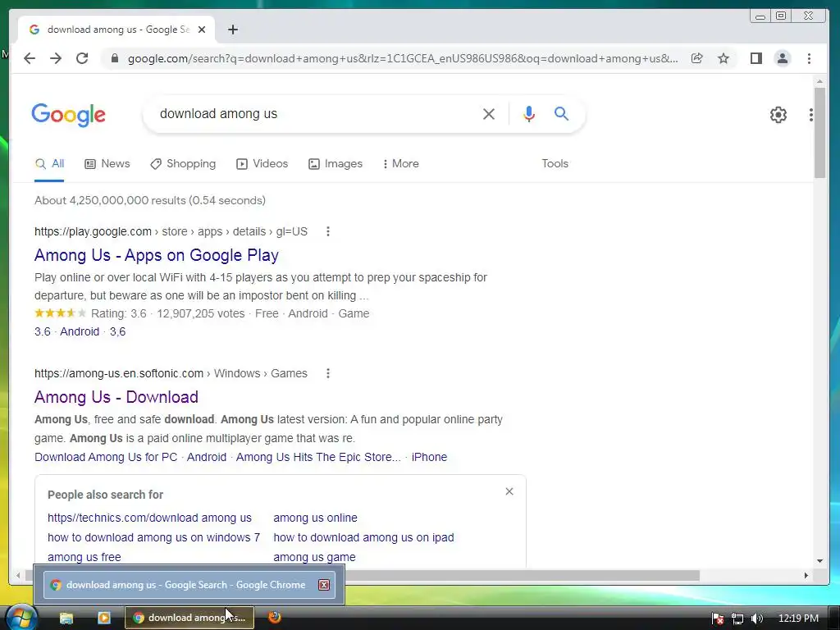Open Download Among Us for PC sitelink
The height and width of the screenshot is (630, 840).
(106, 457)
